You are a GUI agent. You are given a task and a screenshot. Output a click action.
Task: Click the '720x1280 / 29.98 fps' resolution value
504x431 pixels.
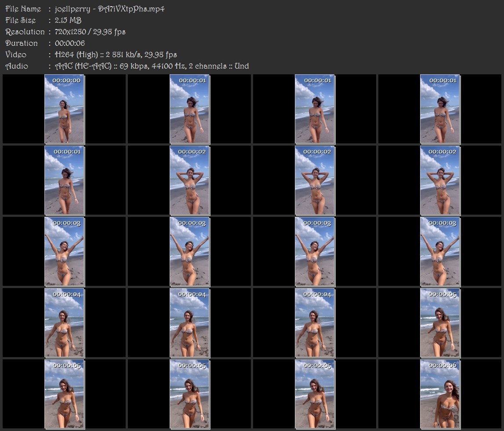tap(90, 32)
